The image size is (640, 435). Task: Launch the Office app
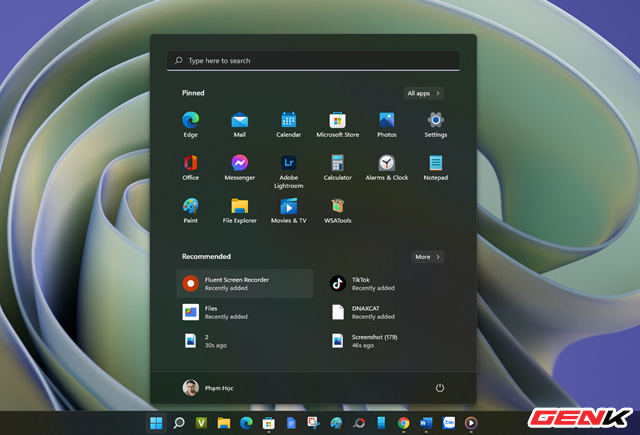point(191,167)
